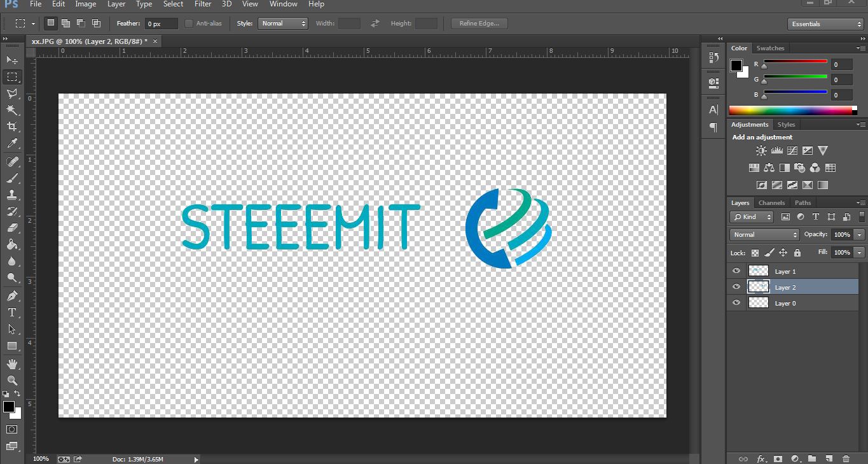Expand the Fill slider arrow
This screenshot has height=464, width=868.
point(860,253)
